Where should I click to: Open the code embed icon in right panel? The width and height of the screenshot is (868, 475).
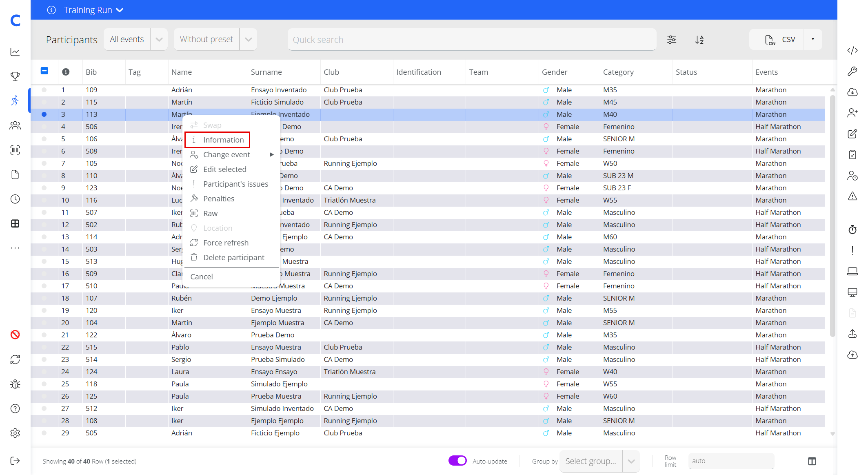[x=852, y=50]
